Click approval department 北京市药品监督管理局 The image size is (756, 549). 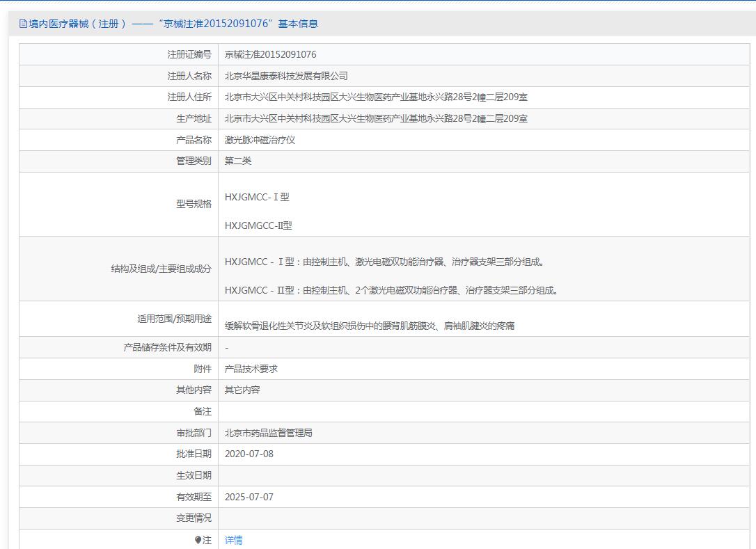click(269, 433)
